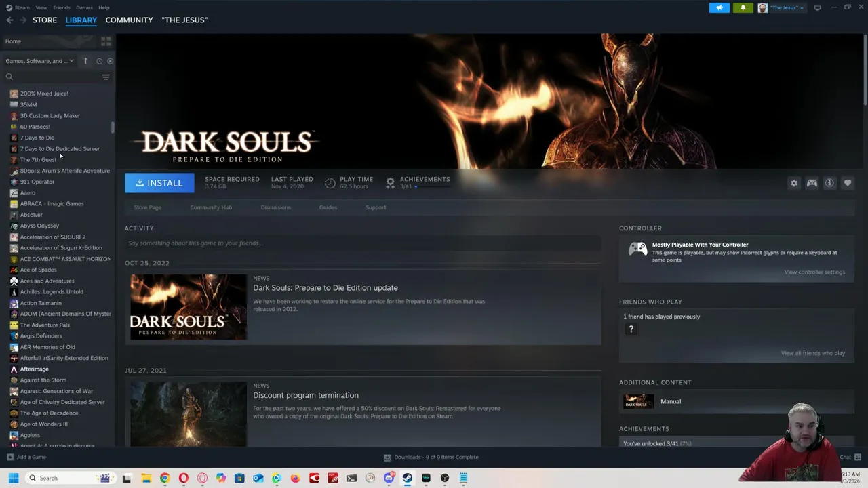This screenshot has width=868, height=488.
Task: Open Firefox from the taskbar
Action: coord(295,479)
